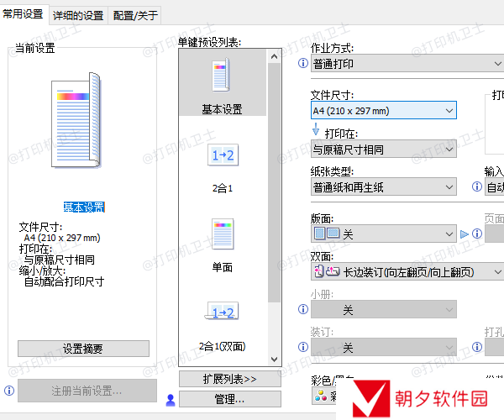This screenshot has width=504, height=420.
Task: Click the info icon beside 作业方式
Action: [302, 63]
